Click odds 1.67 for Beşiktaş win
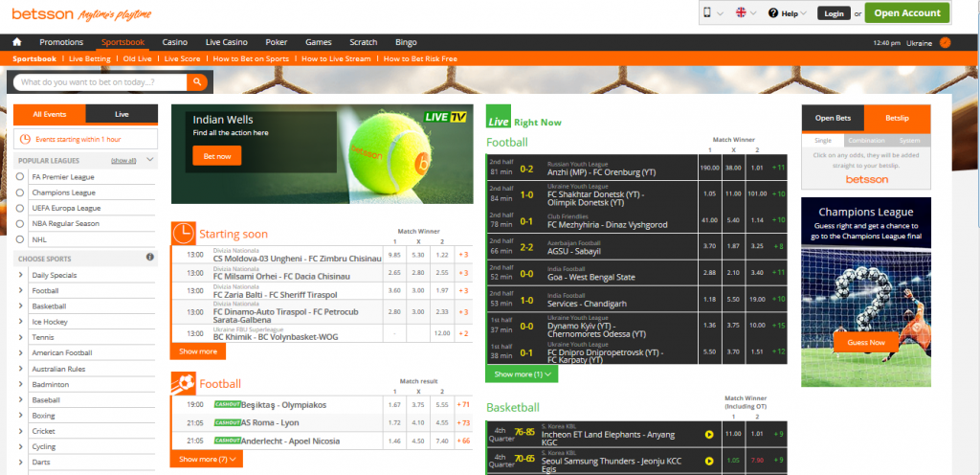 (x=394, y=405)
